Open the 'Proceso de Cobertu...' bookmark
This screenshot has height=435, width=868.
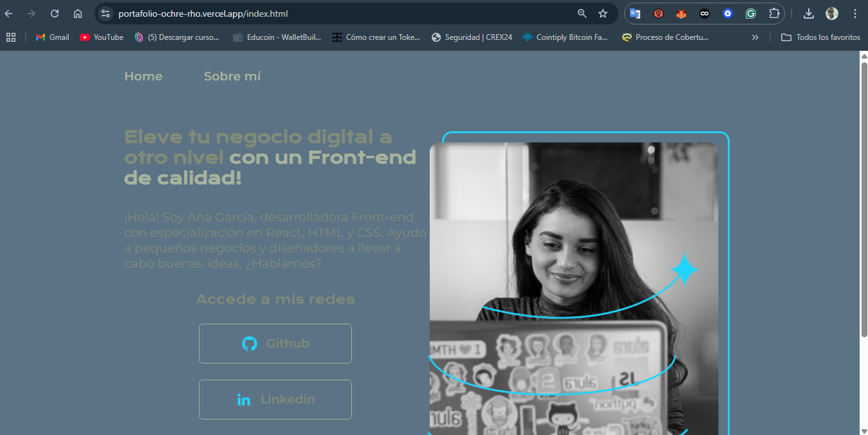click(665, 37)
